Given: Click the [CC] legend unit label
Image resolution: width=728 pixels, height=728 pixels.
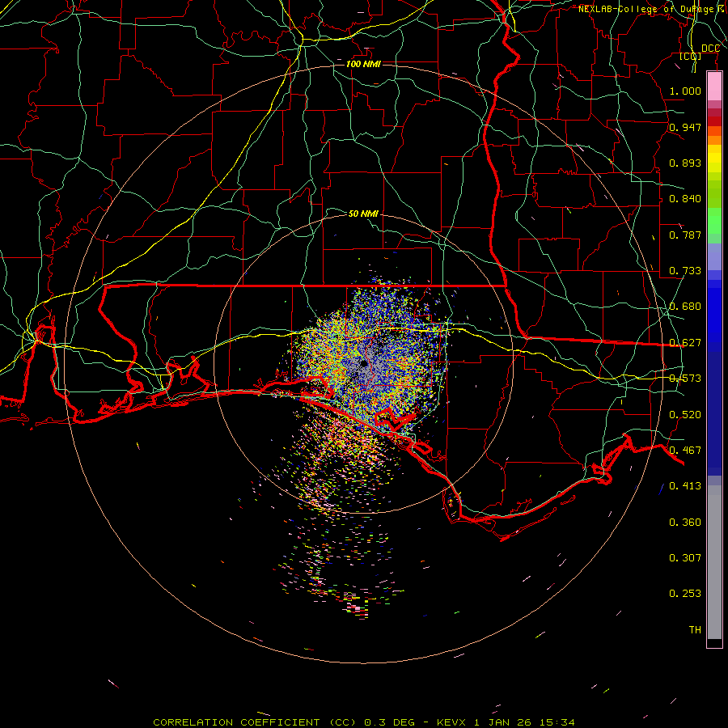Looking at the screenshot, I should click(691, 57).
